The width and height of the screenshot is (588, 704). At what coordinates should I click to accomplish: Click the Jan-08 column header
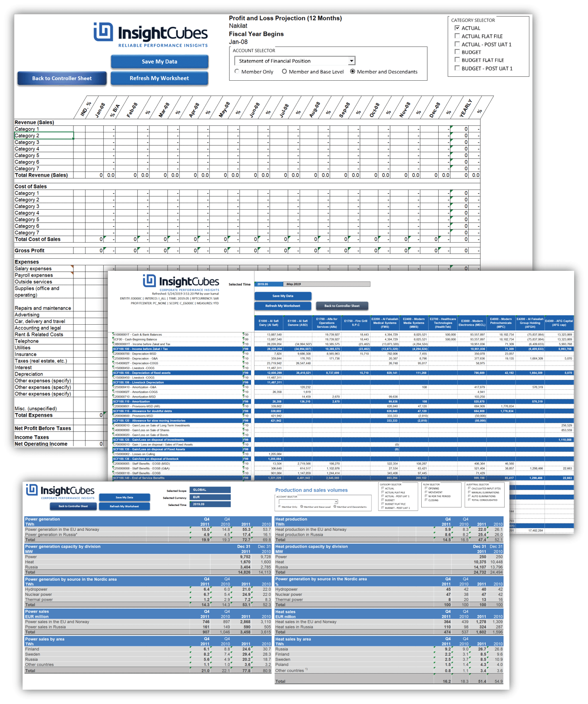click(100, 110)
